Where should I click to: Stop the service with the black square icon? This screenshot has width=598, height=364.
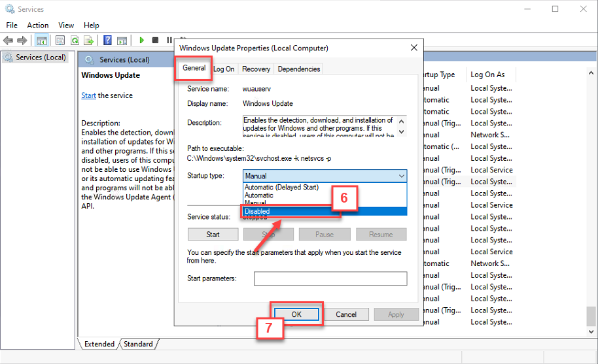tap(155, 40)
